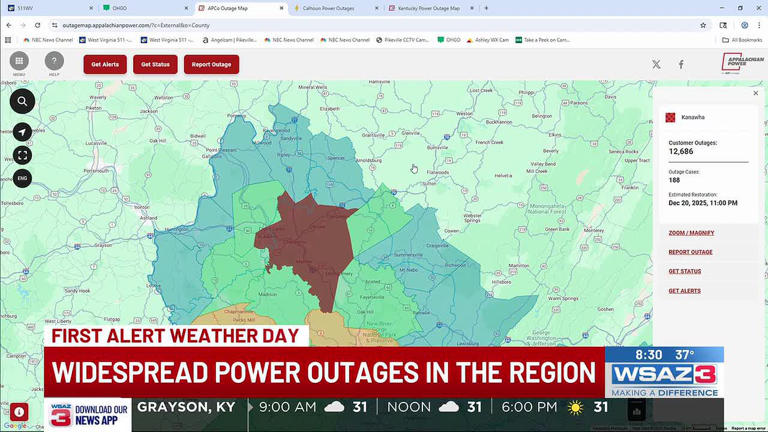Click the red Report Outage button
The width and height of the screenshot is (768, 432).
[212, 64]
